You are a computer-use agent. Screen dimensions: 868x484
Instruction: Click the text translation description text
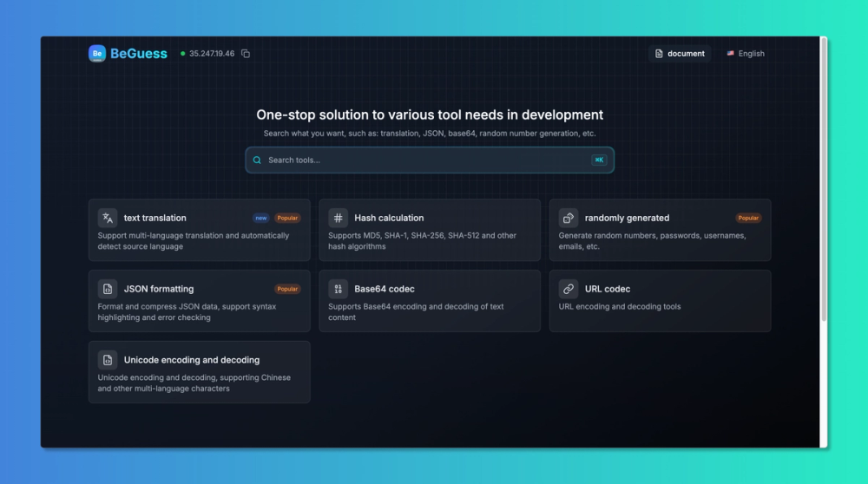194,241
